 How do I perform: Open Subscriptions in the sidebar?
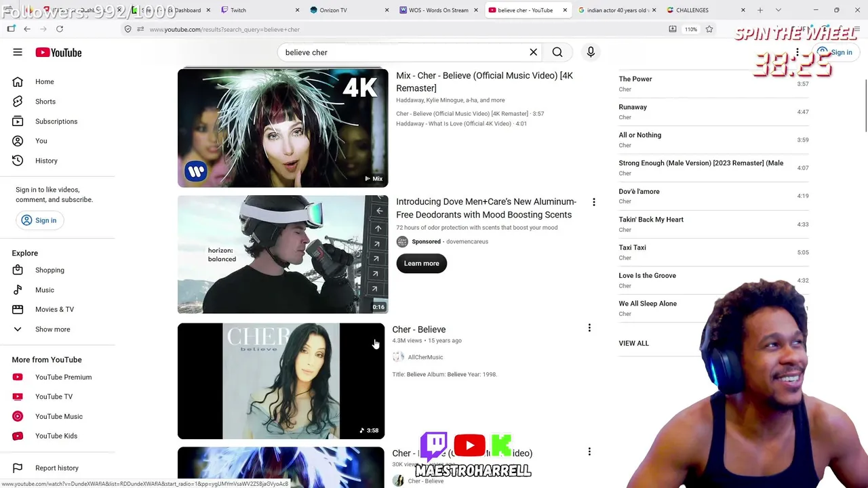tap(58, 121)
